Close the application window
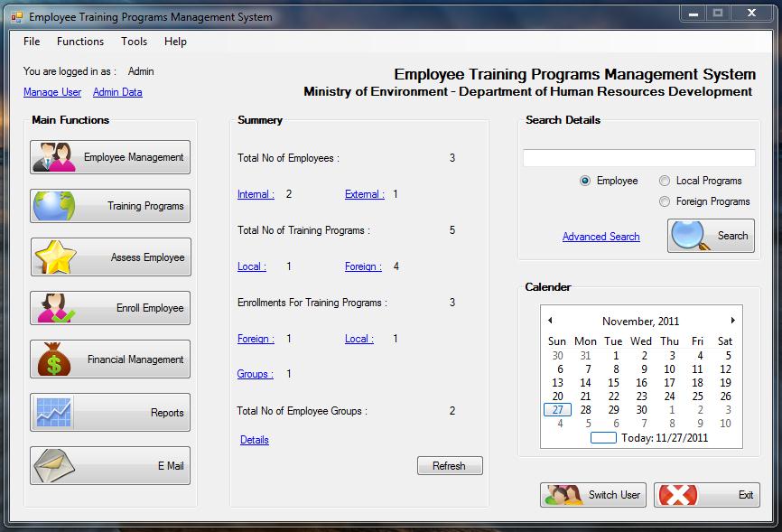The height and width of the screenshot is (532, 782). click(x=751, y=14)
